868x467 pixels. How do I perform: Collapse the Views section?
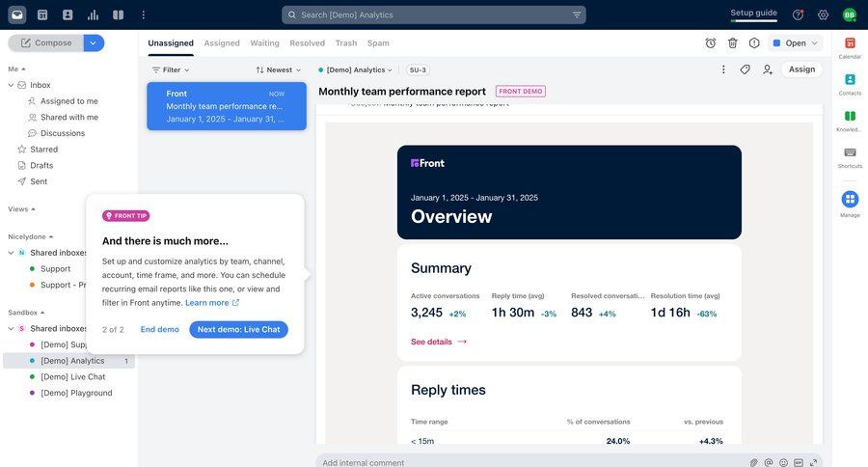coord(21,208)
